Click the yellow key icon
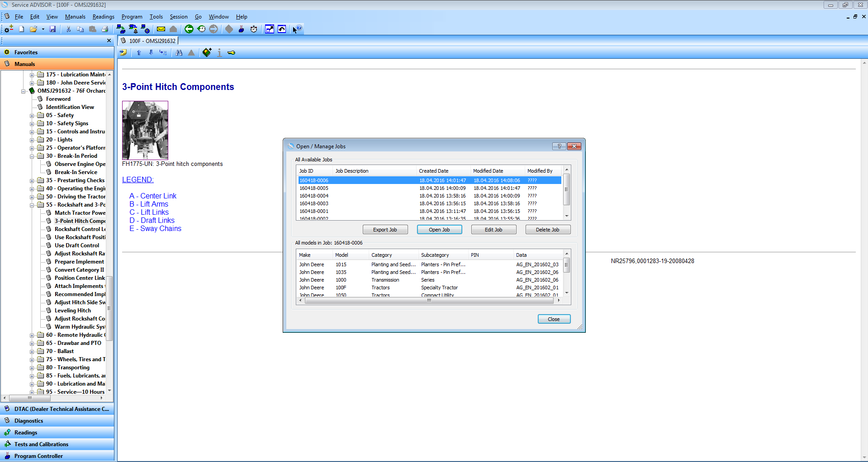The image size is (868, 462). (231, 52)
